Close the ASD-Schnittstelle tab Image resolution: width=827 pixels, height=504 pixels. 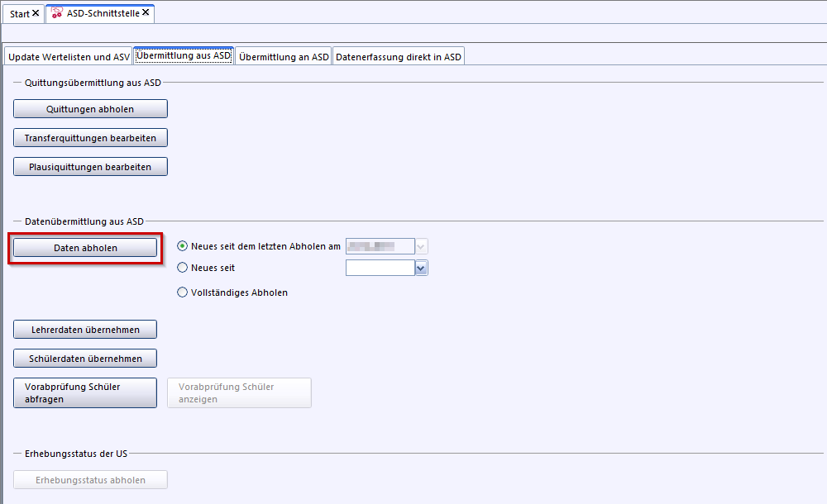[146, 13]
